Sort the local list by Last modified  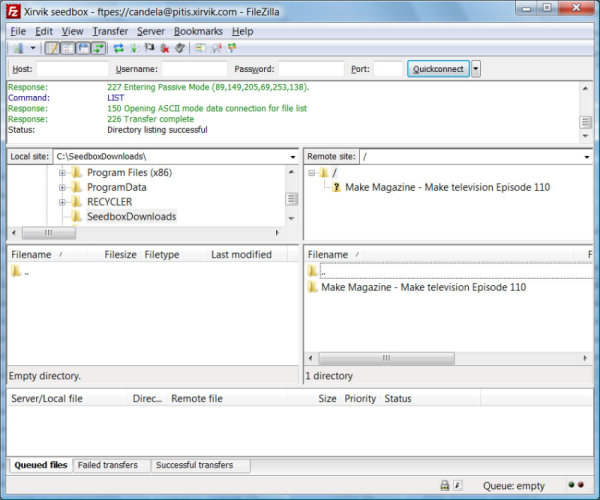point(241,255)
